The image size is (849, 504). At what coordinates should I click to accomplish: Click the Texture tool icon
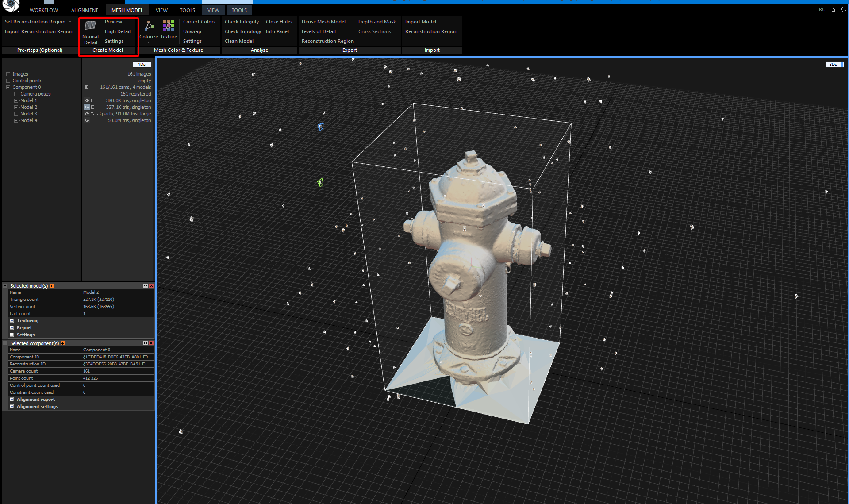169,26
